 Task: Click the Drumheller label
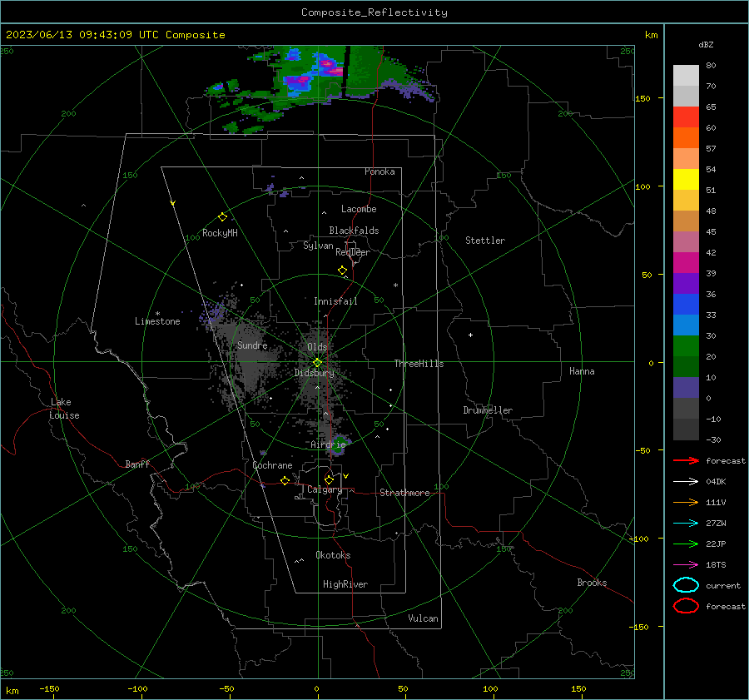pos(488,410)
